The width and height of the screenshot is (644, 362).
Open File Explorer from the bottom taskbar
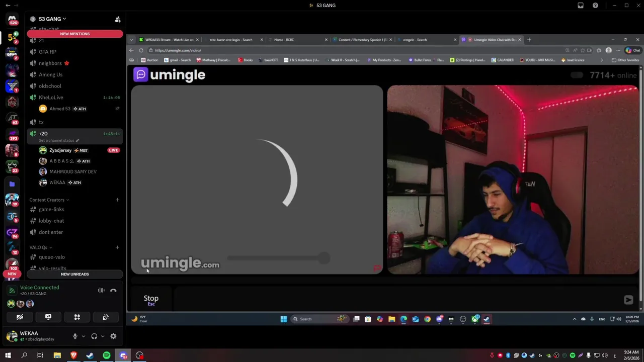[x=57, y=355]
